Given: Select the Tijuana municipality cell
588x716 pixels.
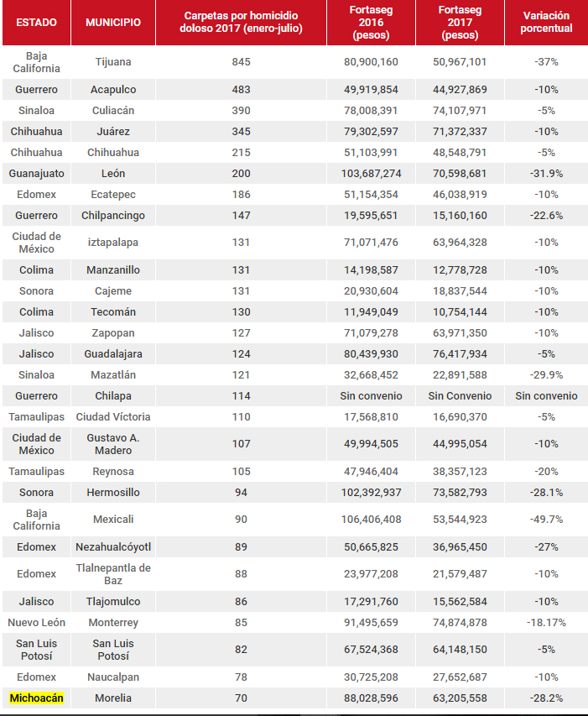Looking at the screenshot, I should click(113, 62).
